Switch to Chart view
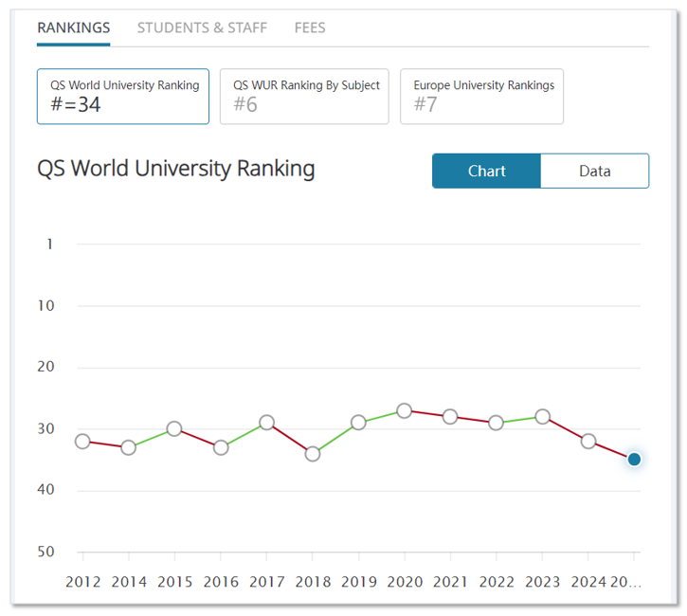 [486, 171]
